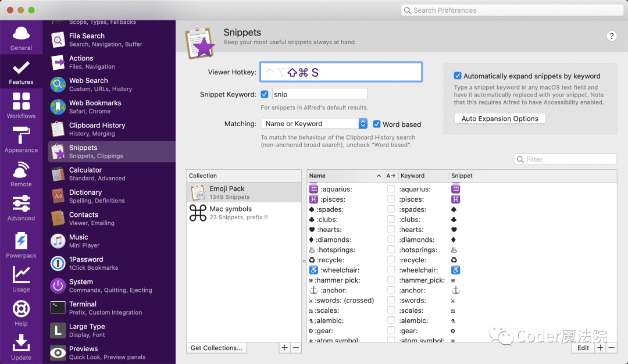The image size is (628, 364).
Task: Open the Remote section
Action: pyautogui.click(x=22, y=174)
